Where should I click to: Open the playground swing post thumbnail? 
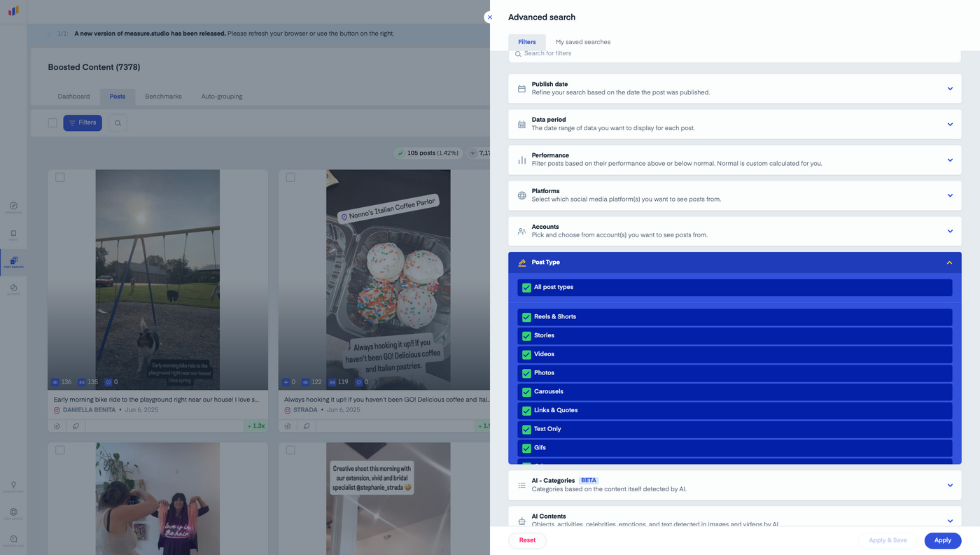pos(157,279)
